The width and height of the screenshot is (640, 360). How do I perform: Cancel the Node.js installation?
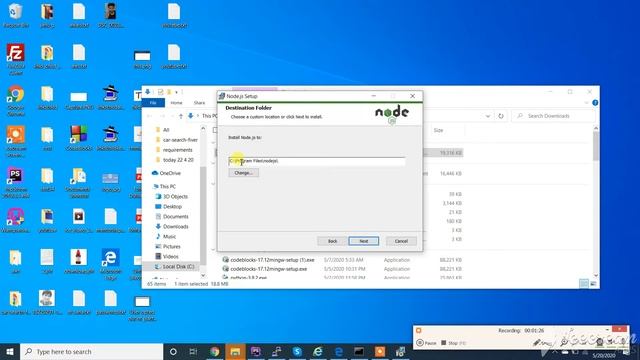[401, 241]
